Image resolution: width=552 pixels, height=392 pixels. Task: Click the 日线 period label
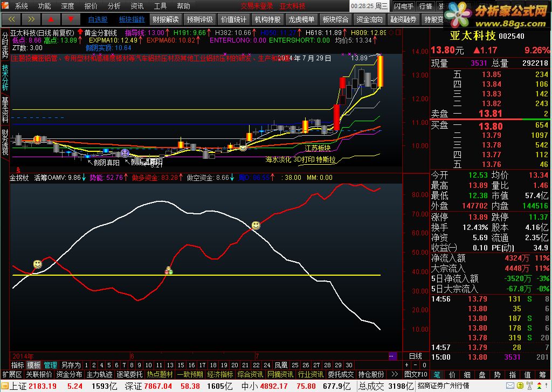pyautogui.click(x=416, y=356)
